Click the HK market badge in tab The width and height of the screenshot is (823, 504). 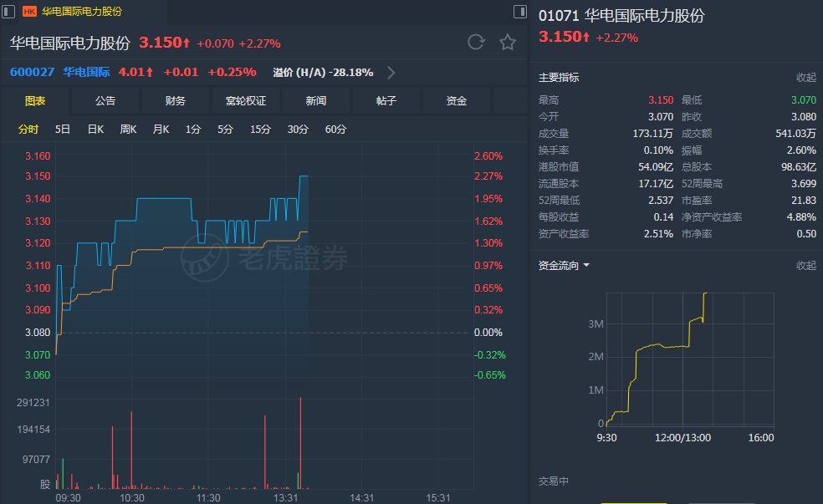coord(29,12)
